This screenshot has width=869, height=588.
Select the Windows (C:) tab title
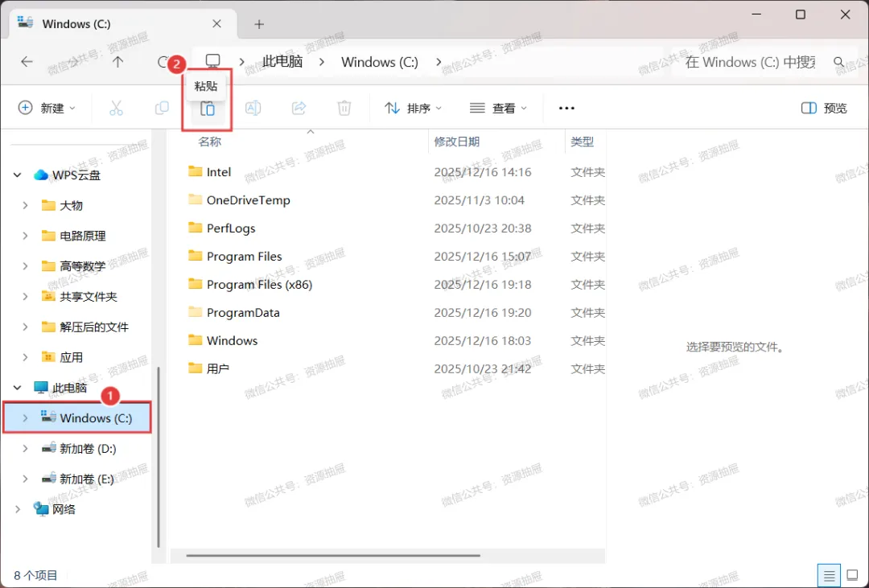pos(76,24)
